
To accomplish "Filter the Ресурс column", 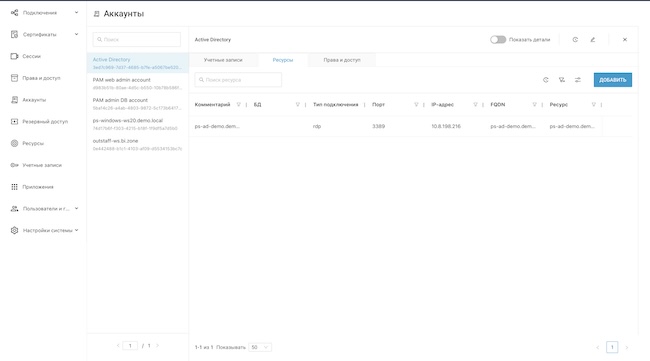I will 594,105.
